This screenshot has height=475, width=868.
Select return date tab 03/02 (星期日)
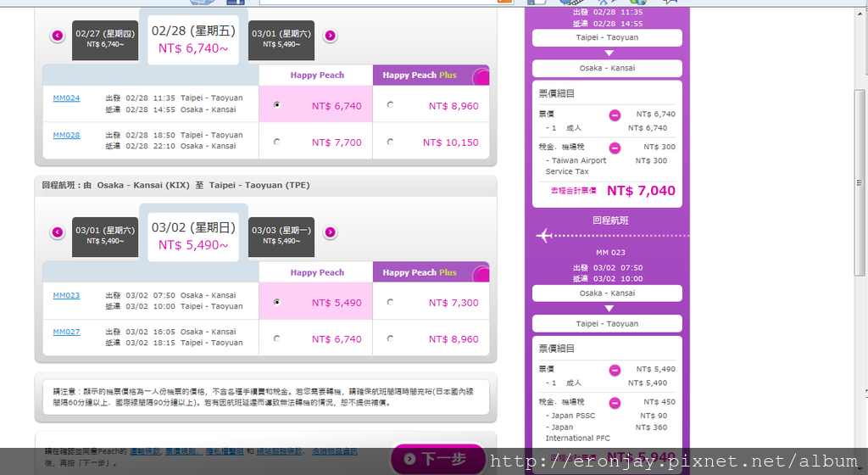point(193,237)
